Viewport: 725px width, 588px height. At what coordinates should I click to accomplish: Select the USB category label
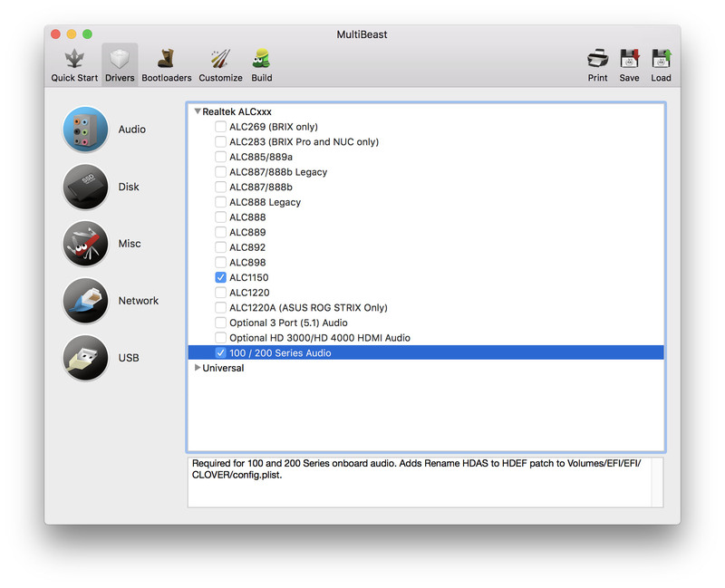(129, 358)
